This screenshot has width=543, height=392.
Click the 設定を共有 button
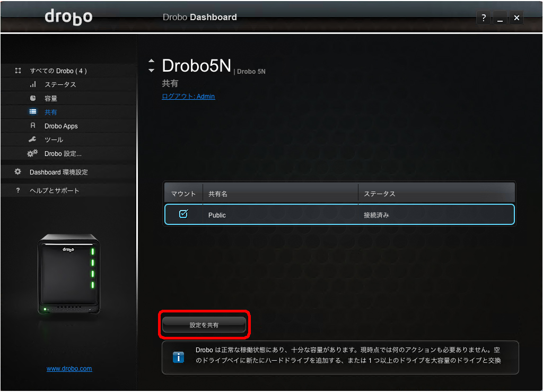204,325
